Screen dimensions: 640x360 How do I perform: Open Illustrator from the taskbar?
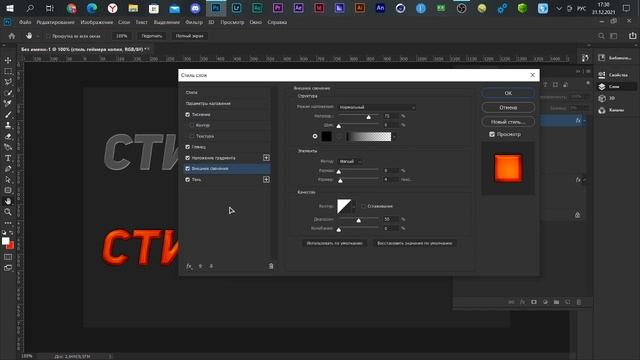click(x=360, y=8)
